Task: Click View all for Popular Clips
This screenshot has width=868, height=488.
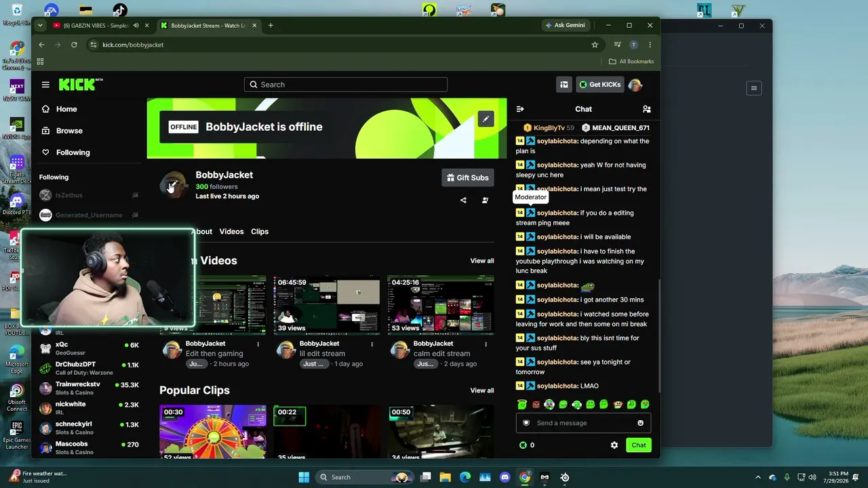Action: click(482, 390)
